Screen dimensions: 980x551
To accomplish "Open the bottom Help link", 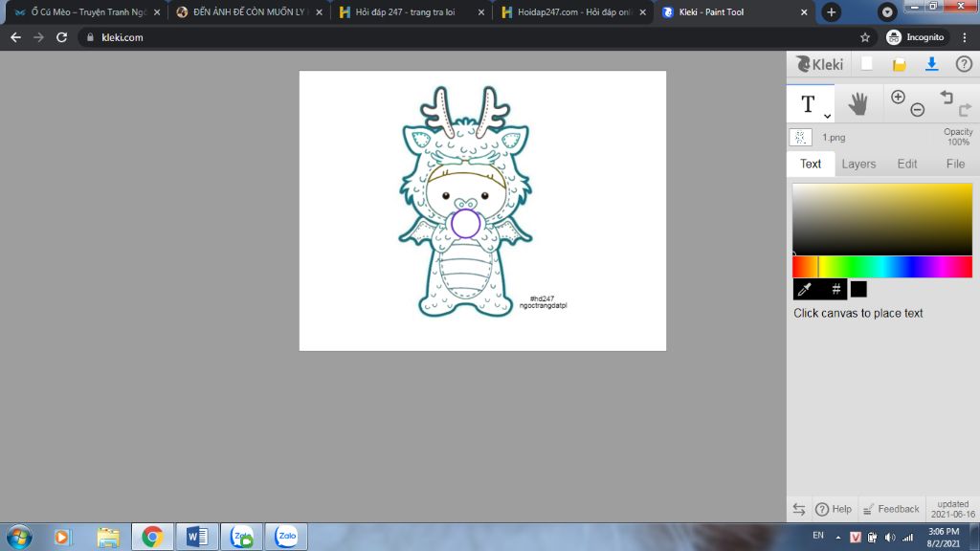I will click(834, 509).
